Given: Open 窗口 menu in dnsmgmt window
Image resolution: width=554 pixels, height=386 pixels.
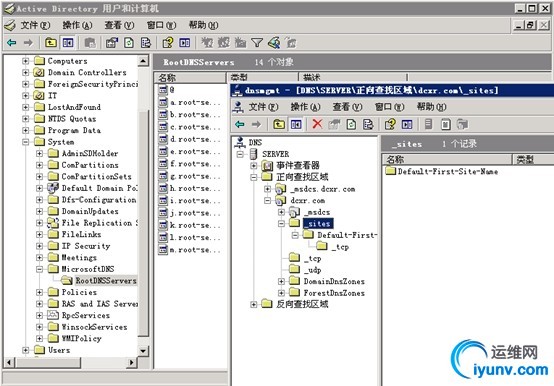Looking at the screenshot, I should click(x=389, y=107).
